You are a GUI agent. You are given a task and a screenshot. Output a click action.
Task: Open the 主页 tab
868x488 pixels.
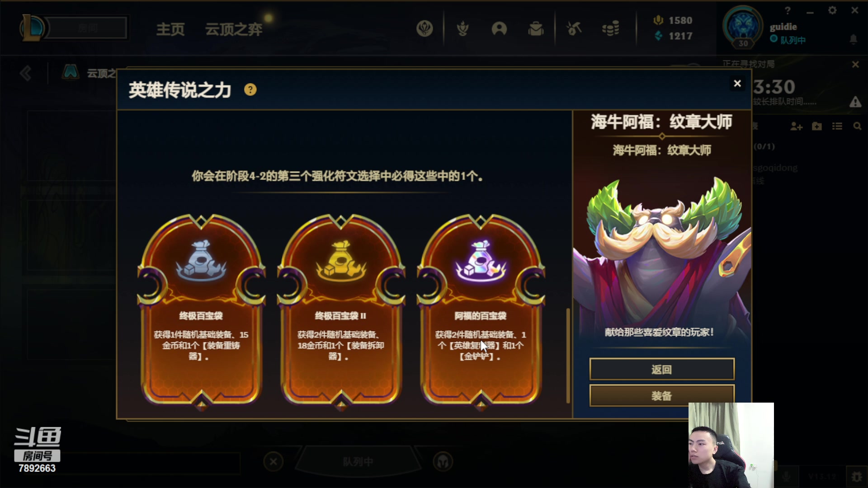(170, 29)
